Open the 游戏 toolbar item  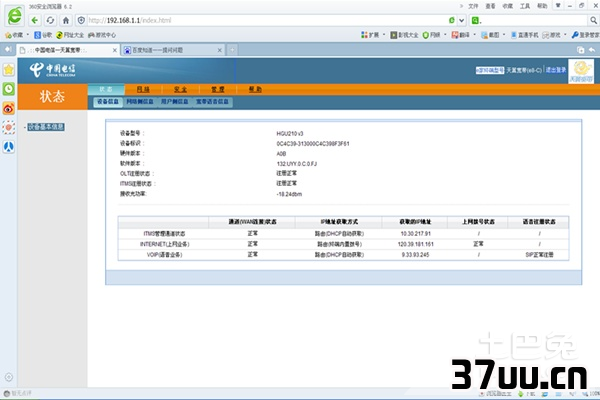coord(551,35)
